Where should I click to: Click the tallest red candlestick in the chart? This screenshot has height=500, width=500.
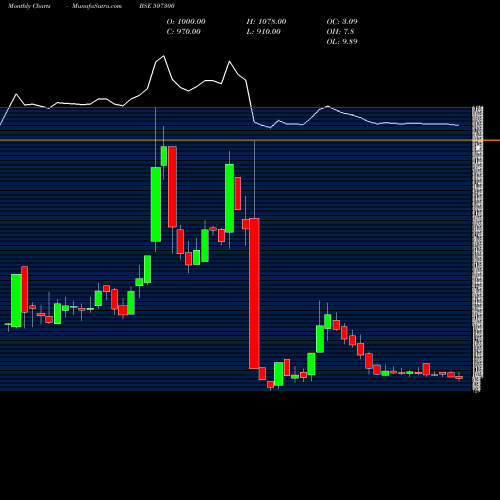click(254, 293)
